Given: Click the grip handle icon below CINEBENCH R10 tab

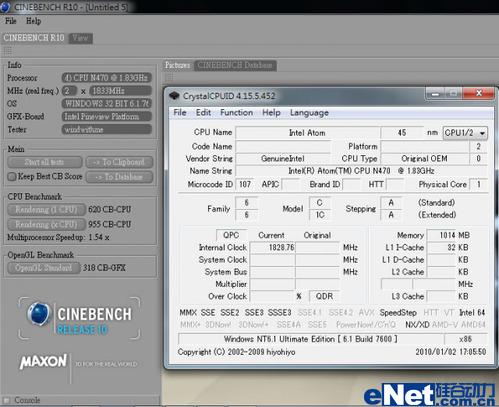Looking at the screenshot, I should (8, 51).
